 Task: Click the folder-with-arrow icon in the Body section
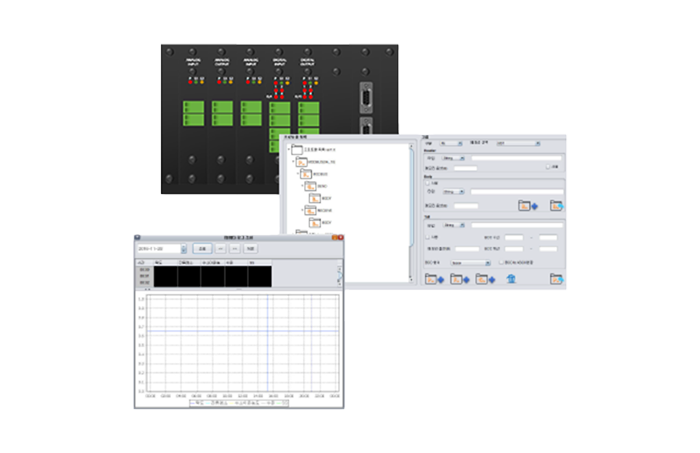[556, 206]
